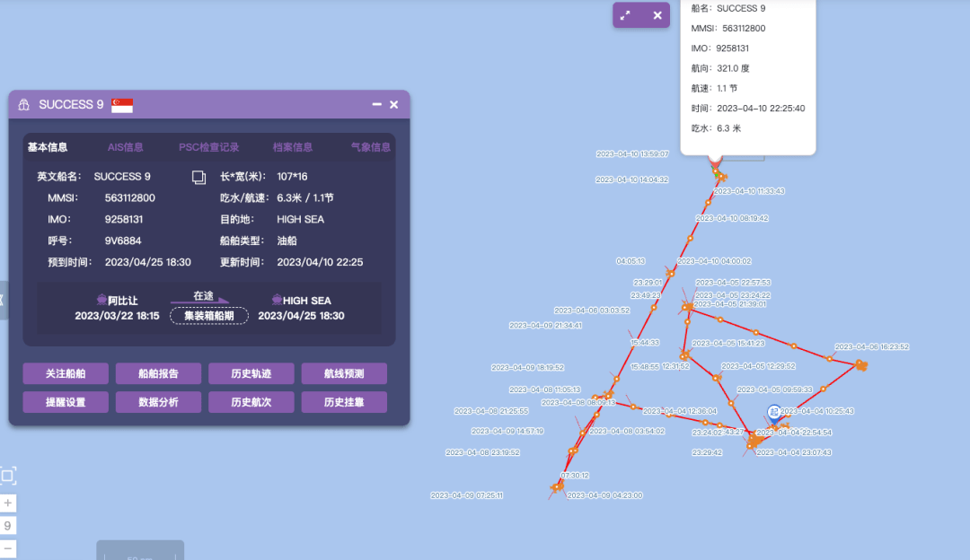This screenshot has width=970, height=560.
Task: Click the 航线预测 route prediction button
Action: click(x=344, y=373)
